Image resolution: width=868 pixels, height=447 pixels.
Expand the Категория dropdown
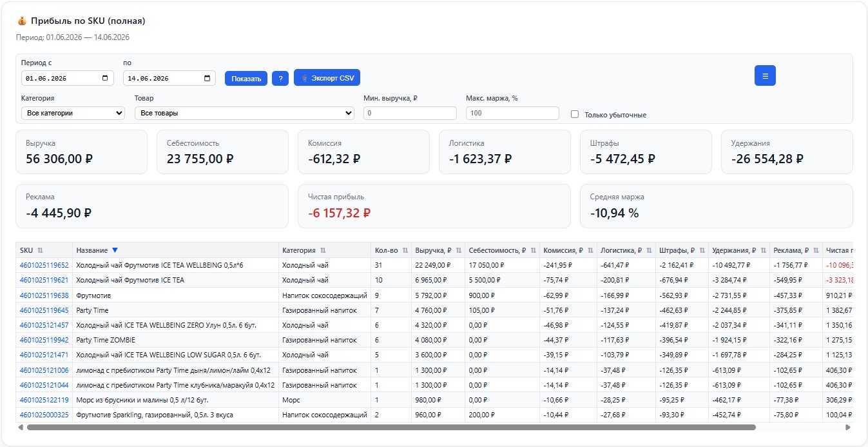73,113
